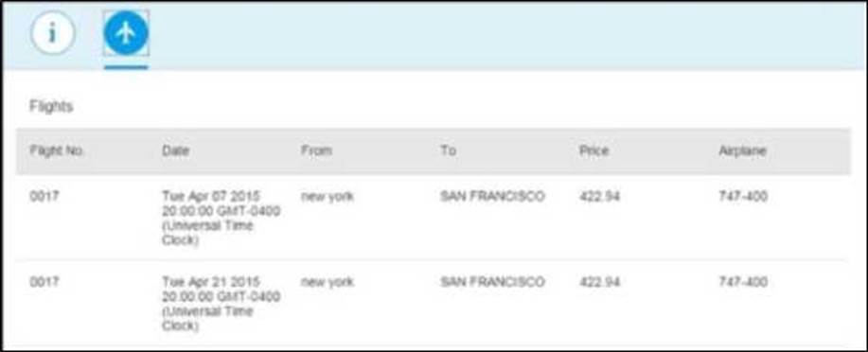Open the info icon tab

[x=53, y=33]
